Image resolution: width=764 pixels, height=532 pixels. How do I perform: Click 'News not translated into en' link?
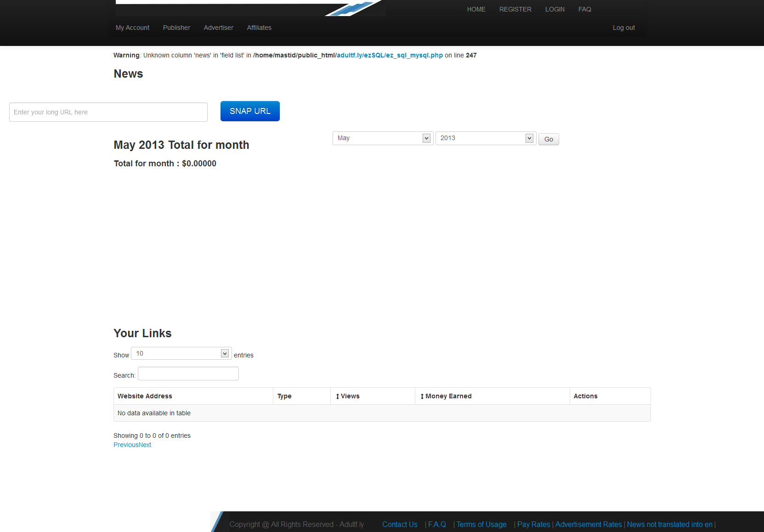(x=669, y=524)
